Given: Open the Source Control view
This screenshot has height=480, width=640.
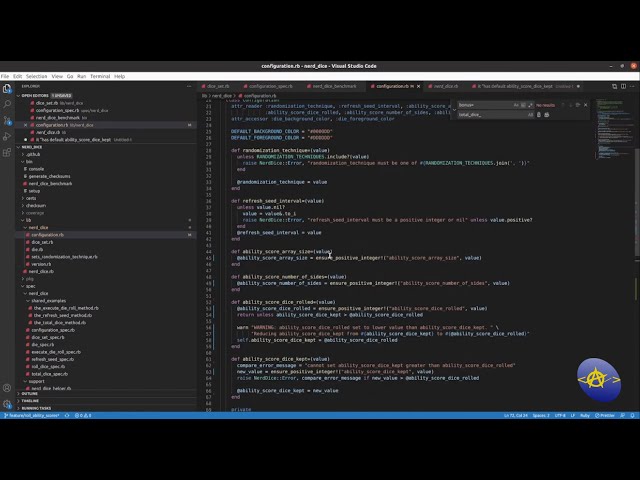Looking at the screenshot, I should click(7, 120).
